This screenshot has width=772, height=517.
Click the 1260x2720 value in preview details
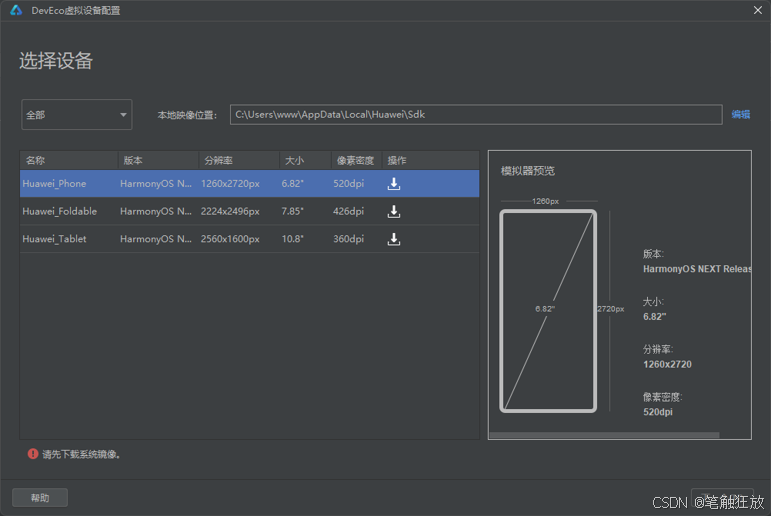(x=667, y=364)
